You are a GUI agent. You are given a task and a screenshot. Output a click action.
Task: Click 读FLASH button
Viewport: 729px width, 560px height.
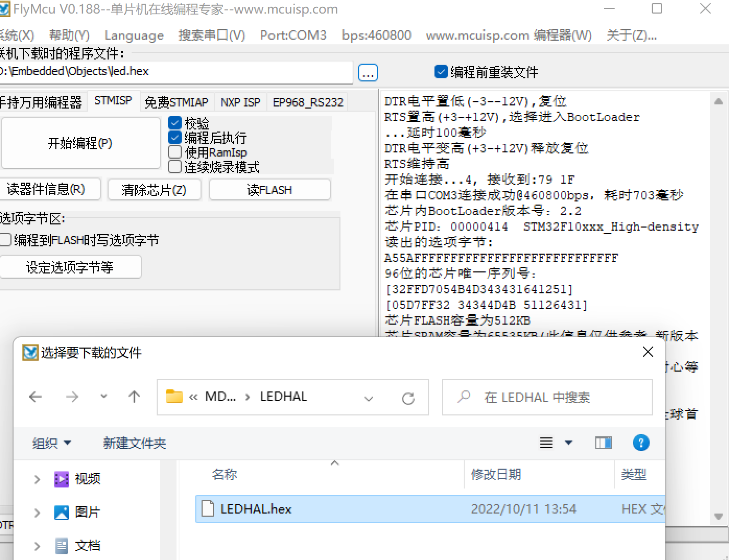[269, 189]
